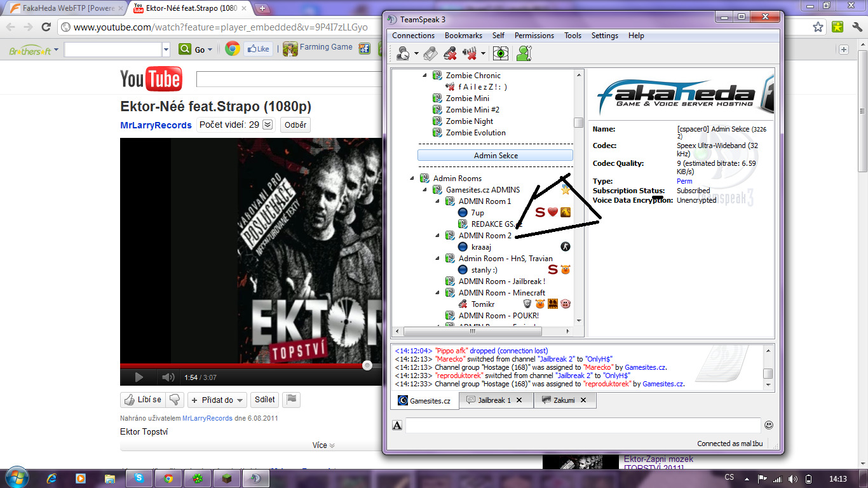Open the smiley emoticon picker
868x488 pixels.
(x=768, y=424)
